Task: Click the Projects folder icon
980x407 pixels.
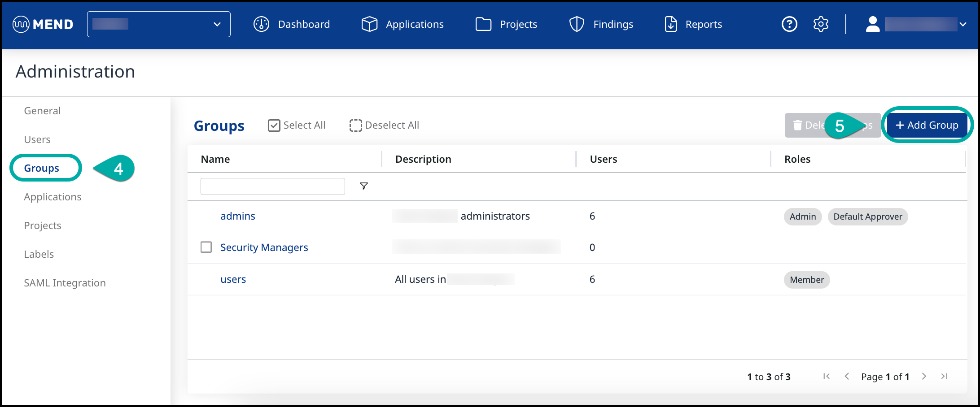Action: (x=483, y=24)
